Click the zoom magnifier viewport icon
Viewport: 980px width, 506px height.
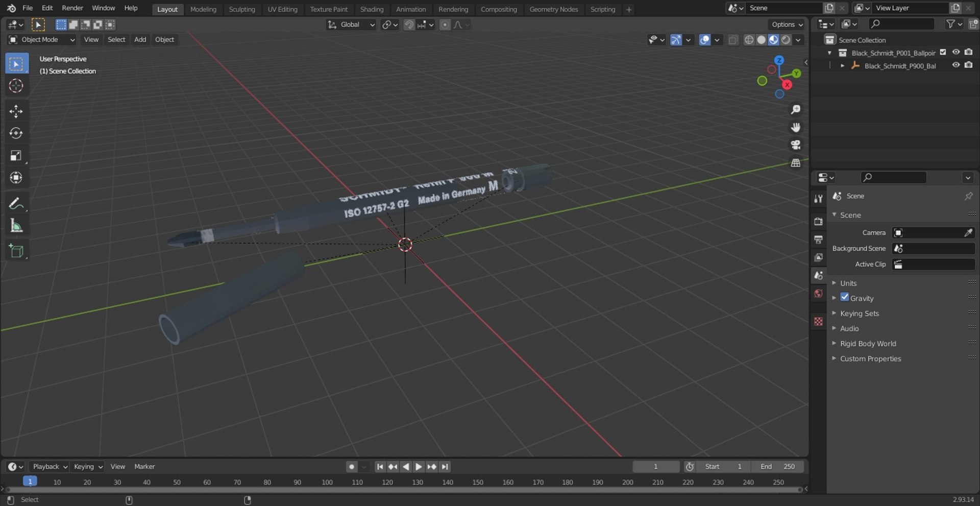coord(795,110)
